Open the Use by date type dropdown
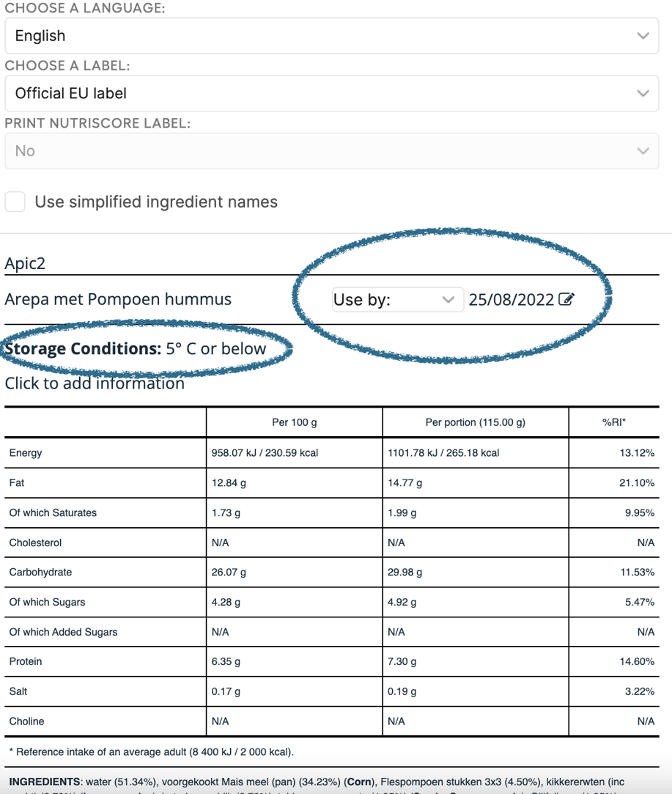672x794 pixels. [x=396, y=299]
